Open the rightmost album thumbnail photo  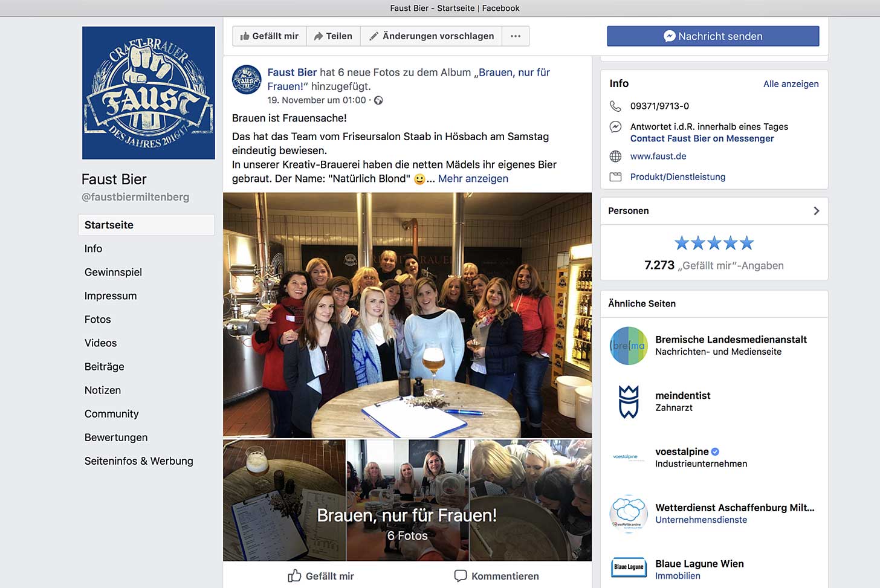[531, 500]
